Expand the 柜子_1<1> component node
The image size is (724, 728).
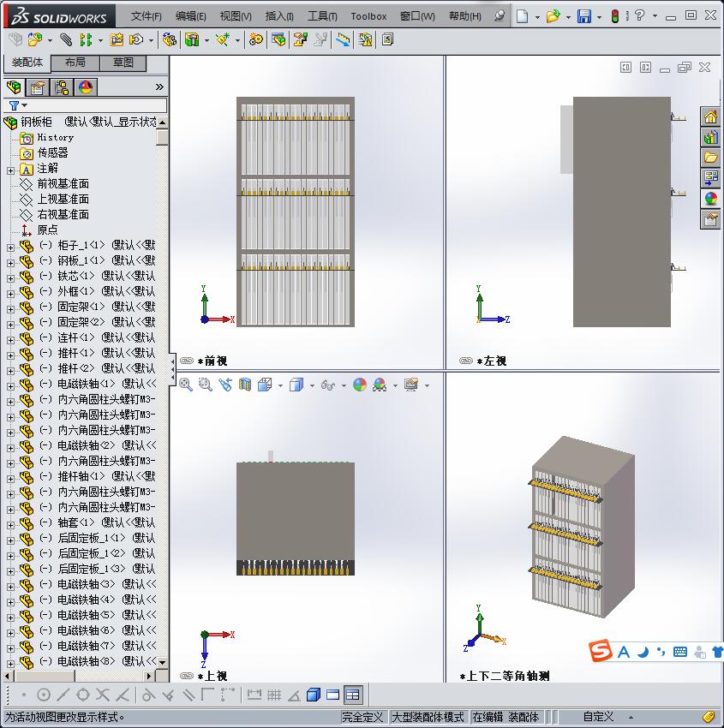pyautogui.click(x=10, y=248)
